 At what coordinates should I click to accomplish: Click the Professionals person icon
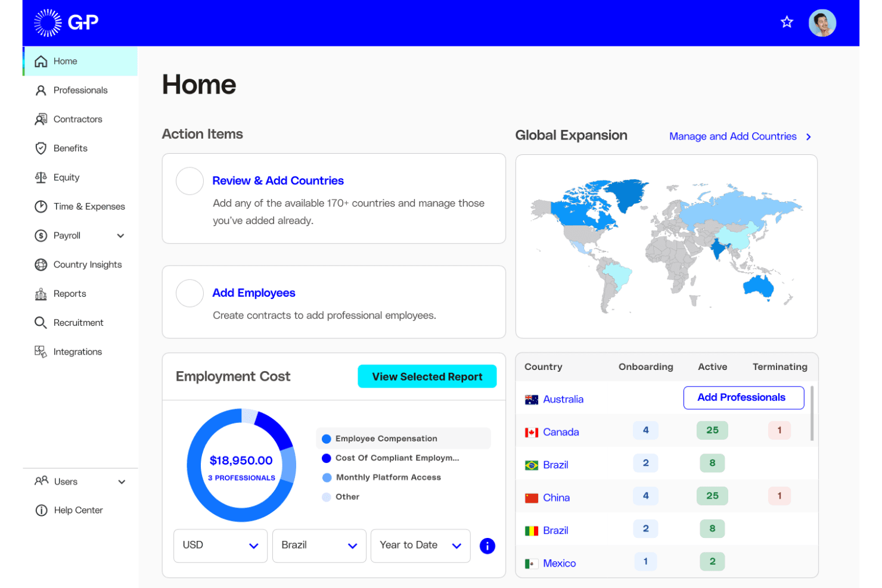coord(41,91)
